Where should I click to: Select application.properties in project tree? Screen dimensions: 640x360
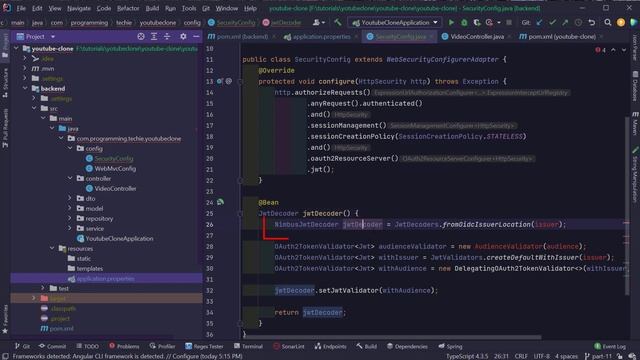(x=106, y=278)
